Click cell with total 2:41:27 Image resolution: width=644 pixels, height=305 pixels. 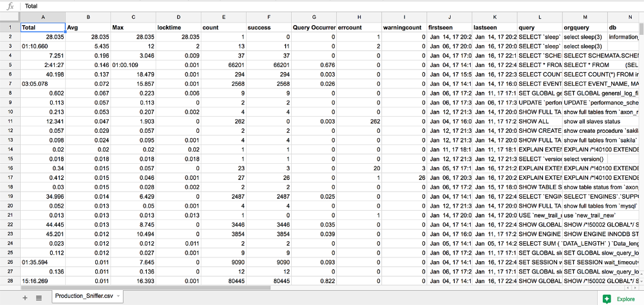tap(43, 65)
